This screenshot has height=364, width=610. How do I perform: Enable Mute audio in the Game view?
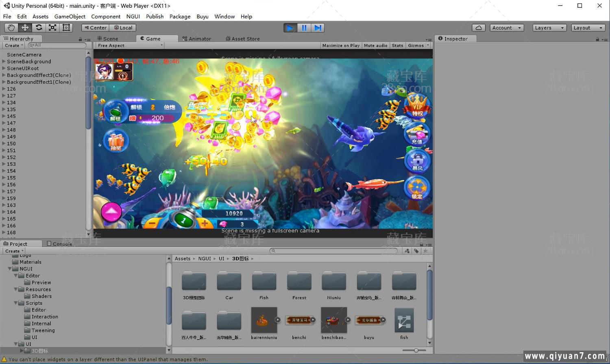coord(375,45)
